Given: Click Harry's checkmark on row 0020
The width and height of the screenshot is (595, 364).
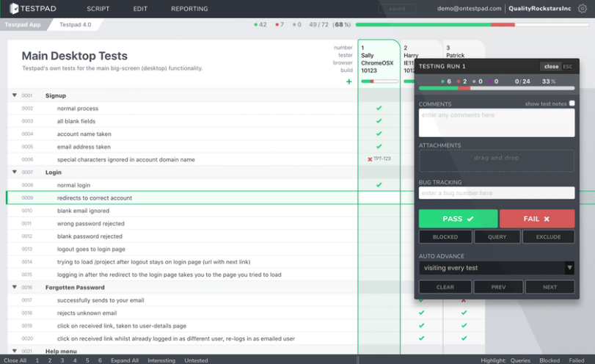Looking at the screenshot, I should pyautogui.click(x=421, y=338).
